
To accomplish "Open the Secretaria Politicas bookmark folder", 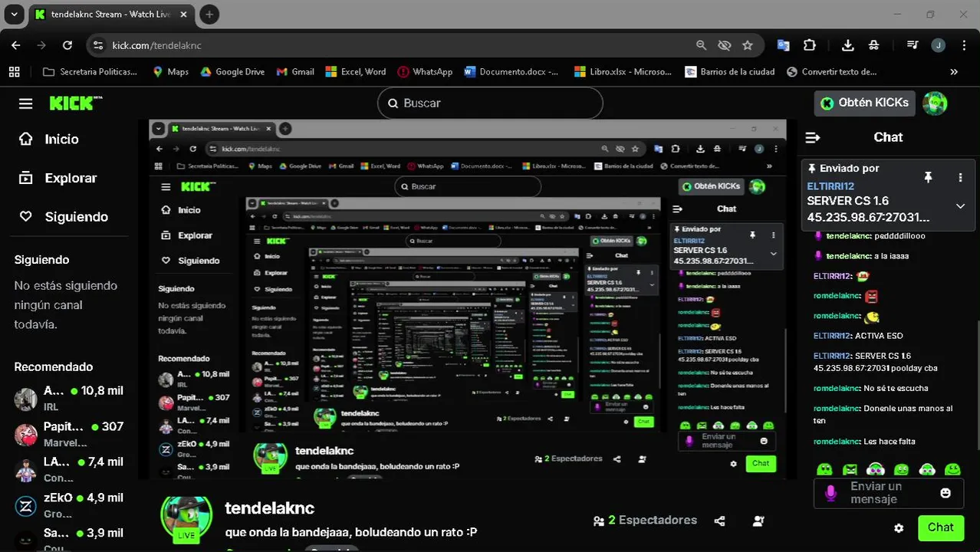I will [90, 71].
